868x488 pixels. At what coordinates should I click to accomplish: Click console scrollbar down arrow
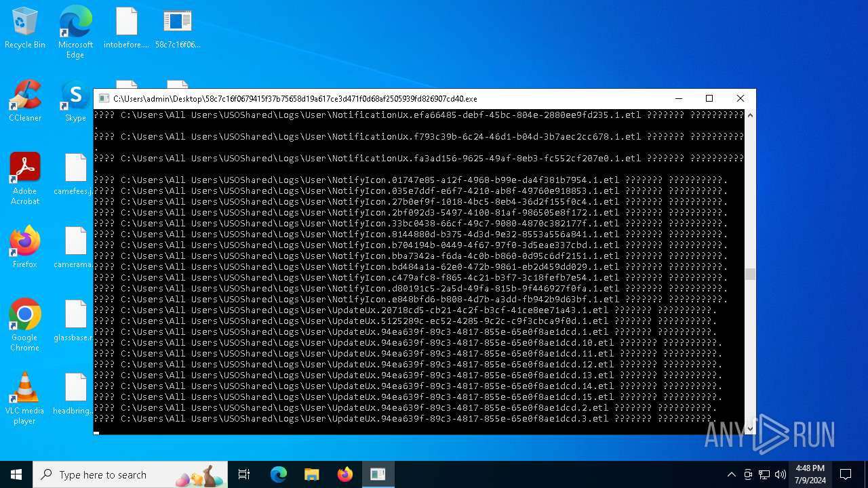click(x=750, y=429)
